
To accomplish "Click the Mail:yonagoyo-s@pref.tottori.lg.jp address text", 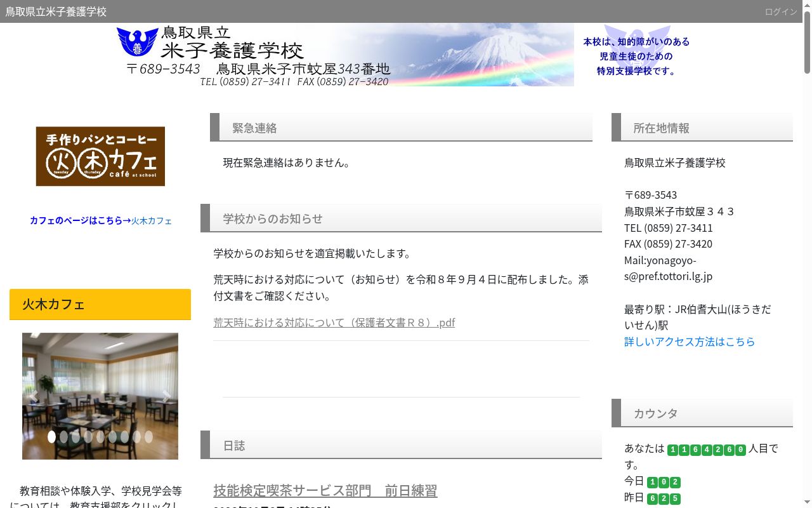I will [x=669, y=268].
